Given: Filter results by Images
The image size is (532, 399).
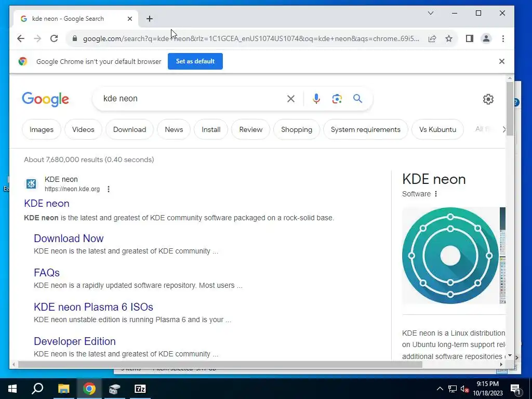Looking at the screenshot, I should (x=42, y=129).
